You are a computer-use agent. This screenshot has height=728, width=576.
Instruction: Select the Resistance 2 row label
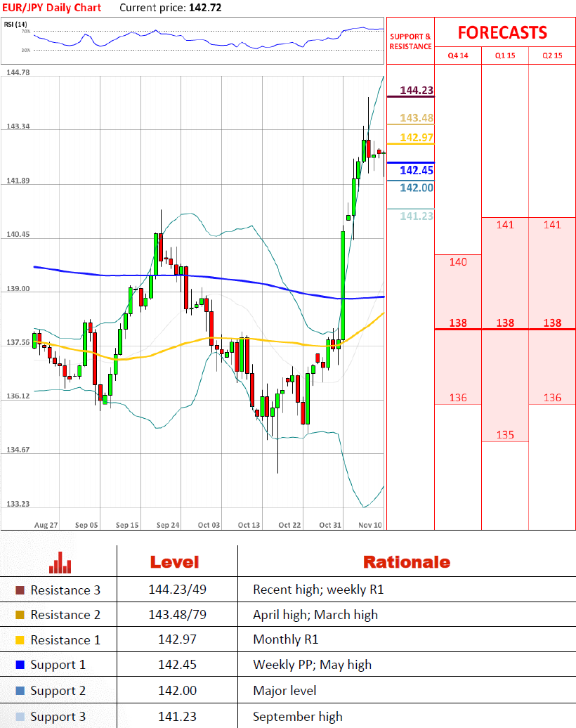pos(65,615)
